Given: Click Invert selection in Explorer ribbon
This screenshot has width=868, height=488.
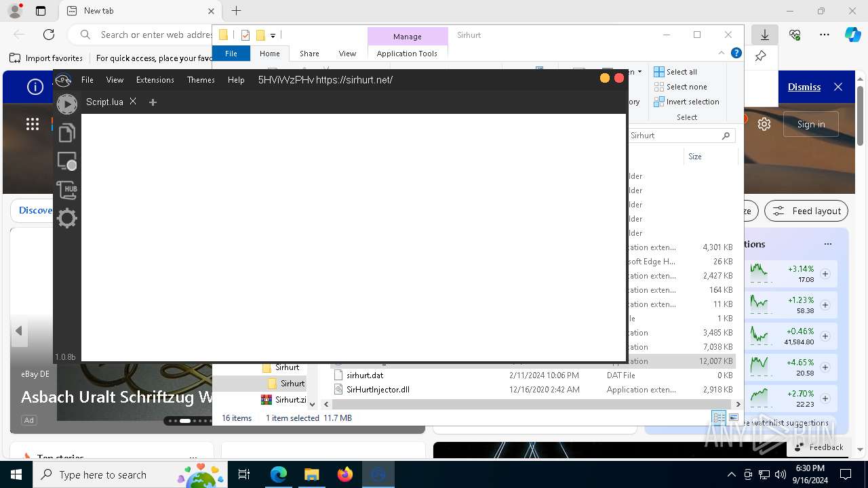Looking at the screenshot, I should click(686, 102).
